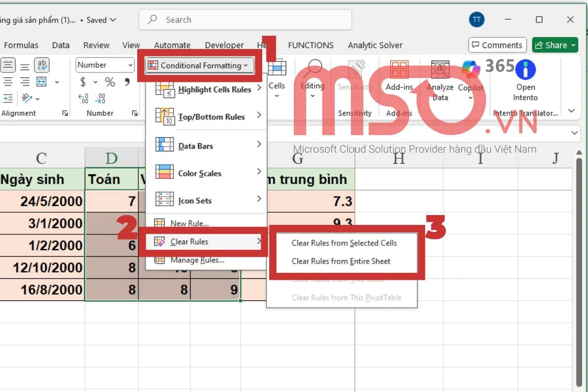Click the Increase Decimal icon

click(x=83, y=98)
